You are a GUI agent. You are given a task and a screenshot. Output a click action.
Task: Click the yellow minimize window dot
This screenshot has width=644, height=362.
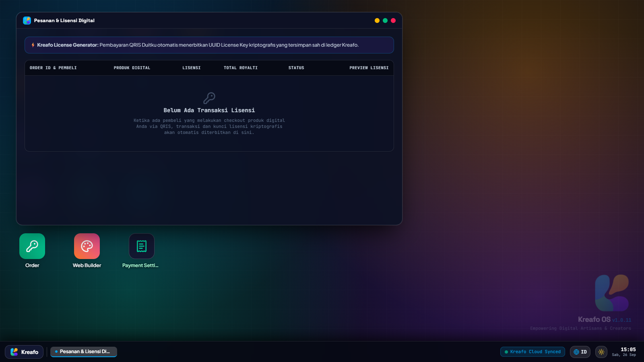pos(377,21)
